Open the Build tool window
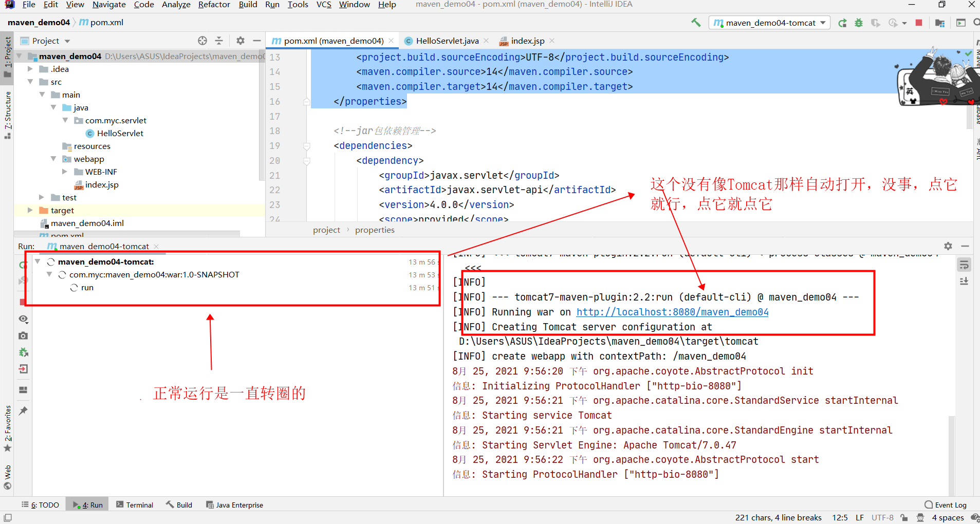 click(179, 505)
